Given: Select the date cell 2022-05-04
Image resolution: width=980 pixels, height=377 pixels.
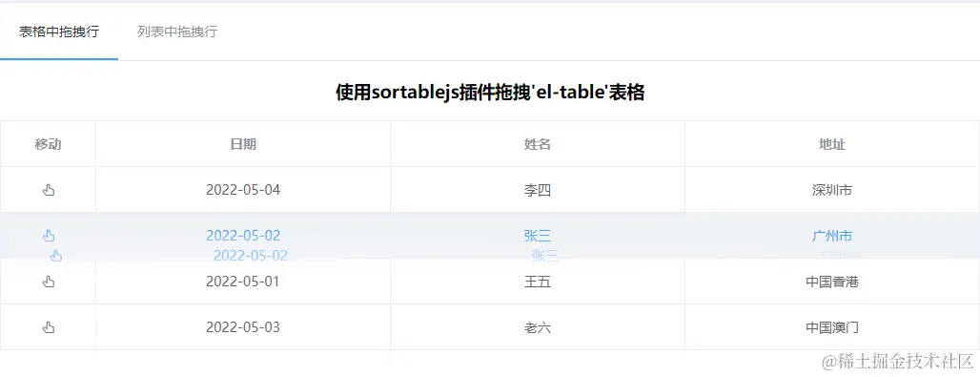Looking at the screenshot, I should point(243,190).
